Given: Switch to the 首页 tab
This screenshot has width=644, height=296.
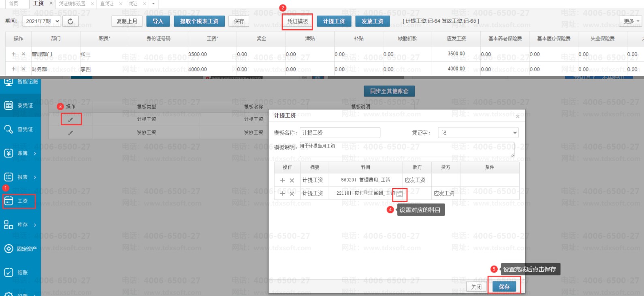Looking at the screenshot, I should coord(13,4).
